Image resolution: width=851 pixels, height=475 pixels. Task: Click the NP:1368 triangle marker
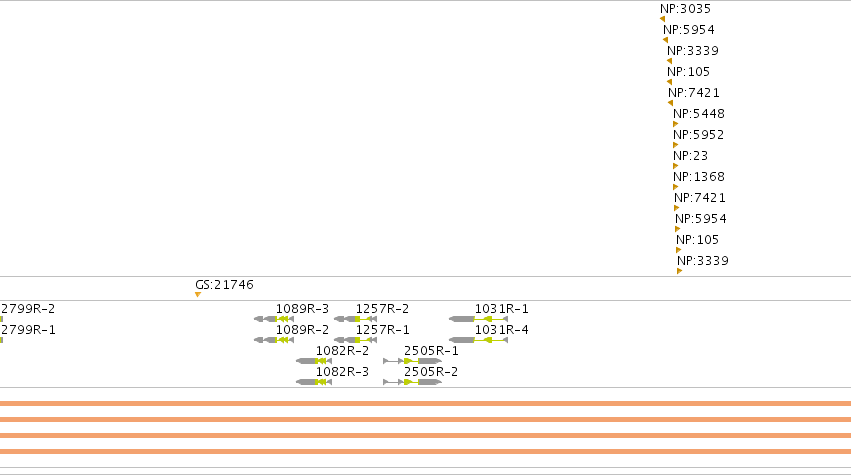676,187
